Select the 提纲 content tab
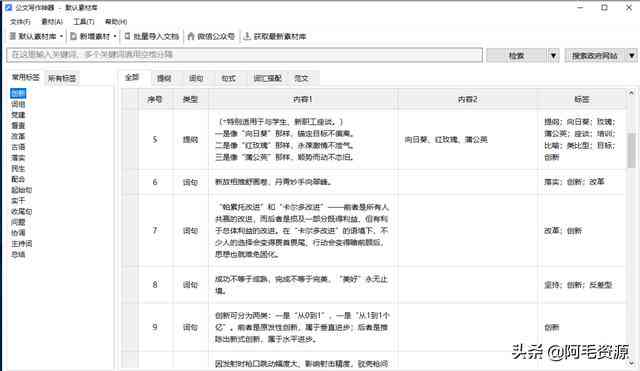 (x=164, y=78)
